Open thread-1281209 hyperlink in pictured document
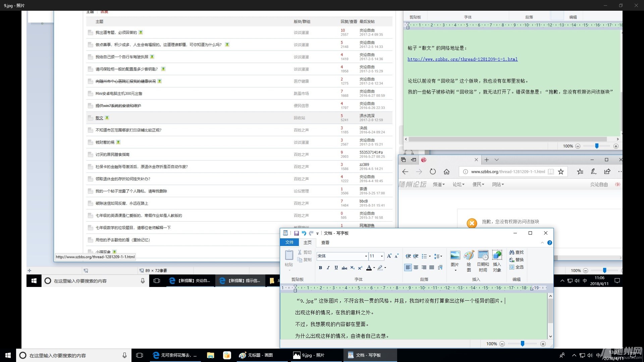644x362 pixels. [x=463, y=59]
